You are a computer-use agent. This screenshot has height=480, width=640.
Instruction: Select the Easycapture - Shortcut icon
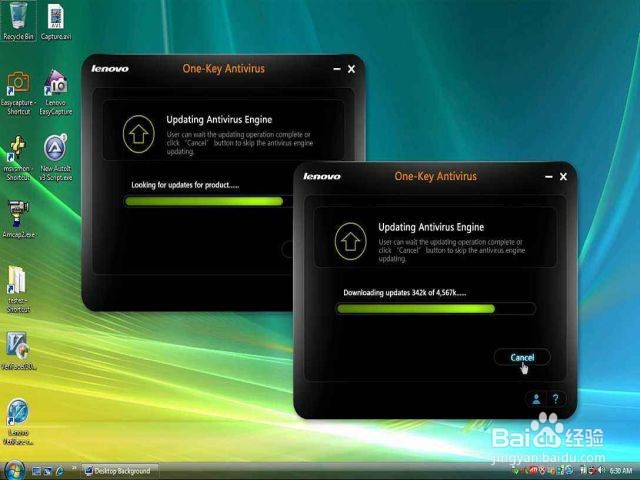(18, 93)
